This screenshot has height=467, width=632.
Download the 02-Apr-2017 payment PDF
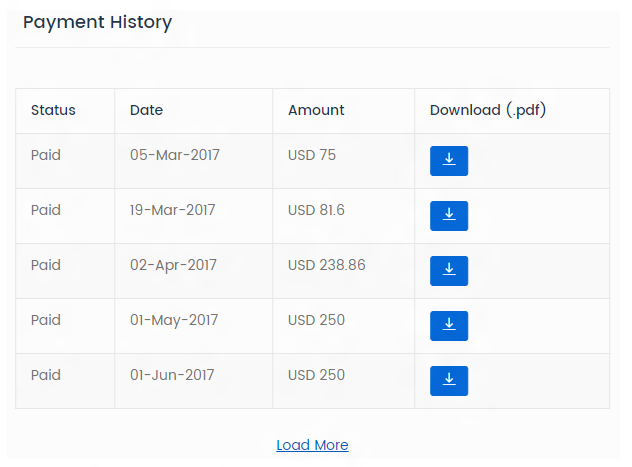[x=449, y=271]
